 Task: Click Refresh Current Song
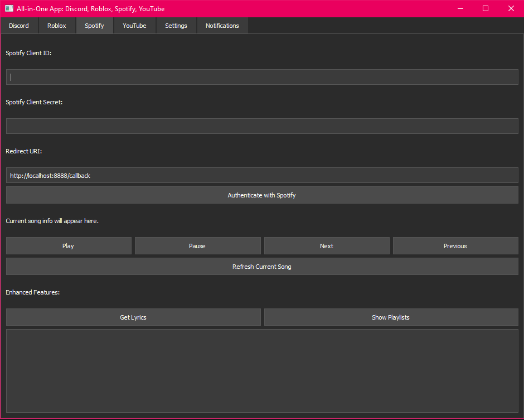point(262,267)
